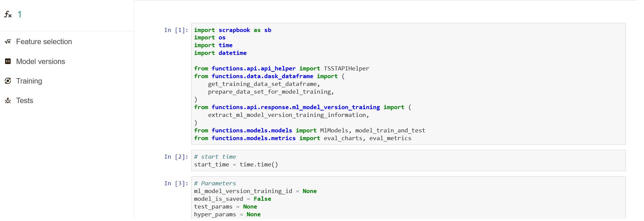
Task: Click the In [2]: cell prompt
Action: [x=176, y=157]
